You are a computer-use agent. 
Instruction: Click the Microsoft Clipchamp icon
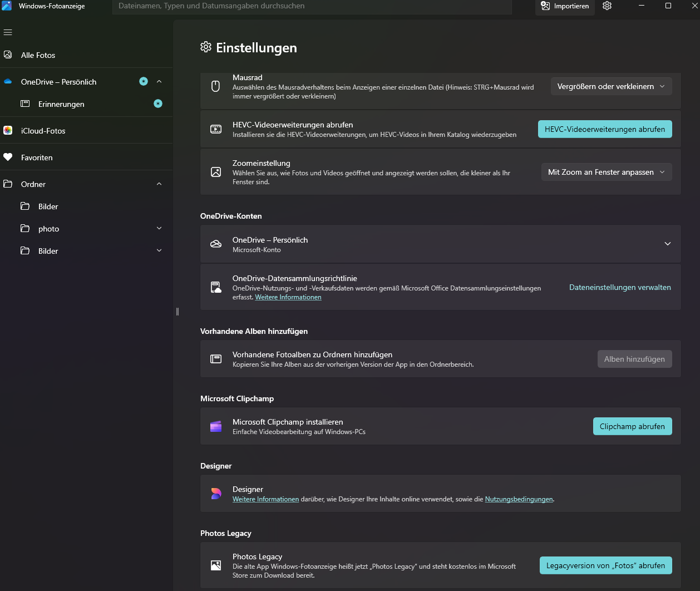[x=215, y=426]
